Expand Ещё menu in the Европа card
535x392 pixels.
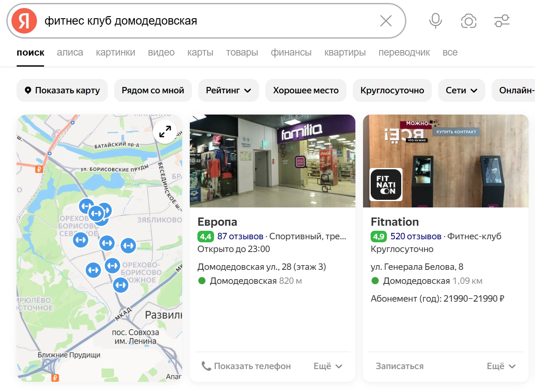pos(328,366)
